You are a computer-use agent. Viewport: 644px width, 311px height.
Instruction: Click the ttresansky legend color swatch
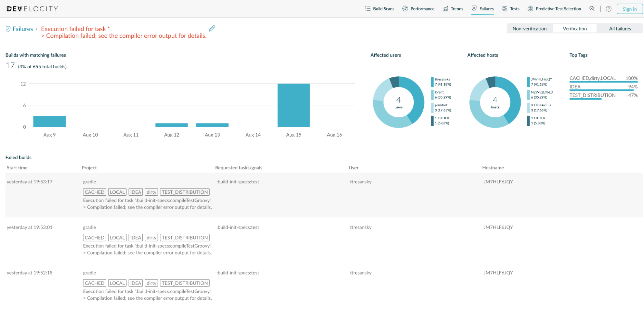coord(432,82)
